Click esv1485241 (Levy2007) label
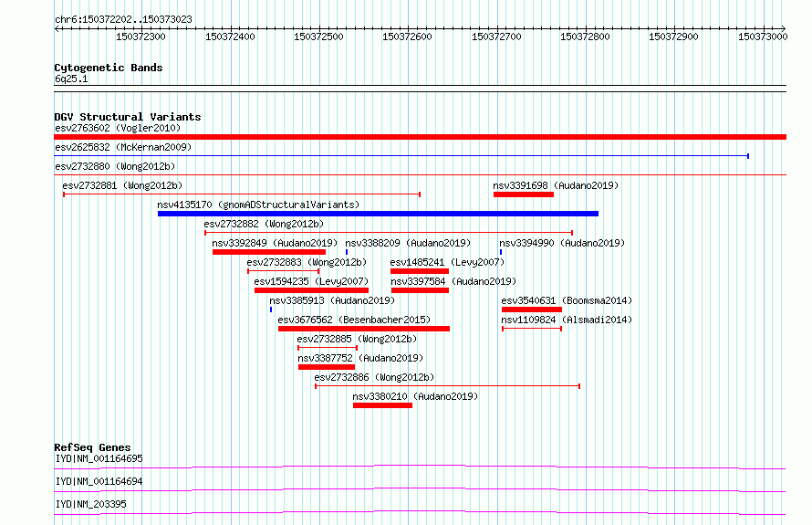 click(x=447, y=262)
